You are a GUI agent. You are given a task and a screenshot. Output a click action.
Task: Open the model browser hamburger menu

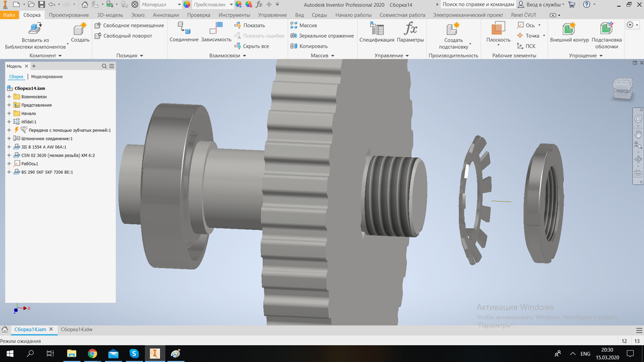tap(112, 66)
